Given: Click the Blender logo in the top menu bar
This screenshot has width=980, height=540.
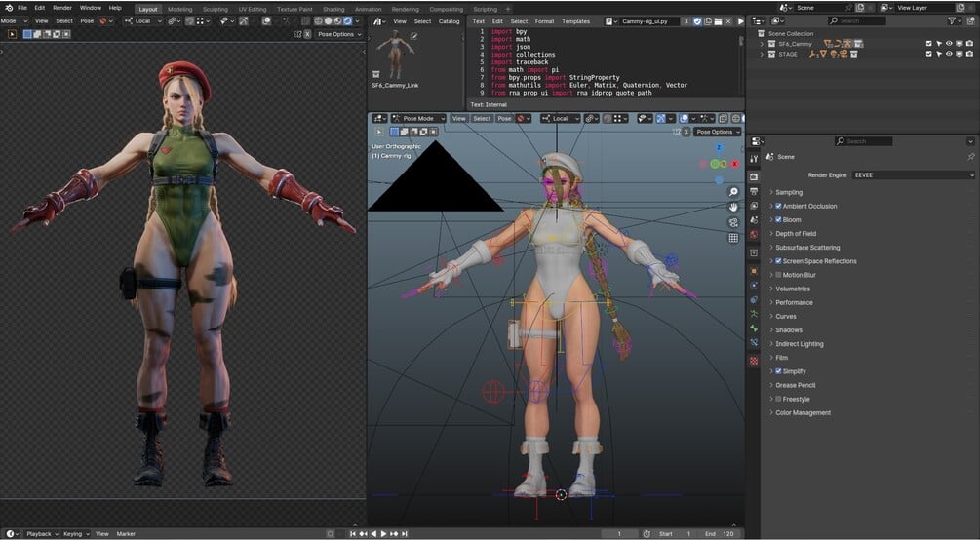Looking at the screenshot, I should pyautogui.click(x=8, y=8).
